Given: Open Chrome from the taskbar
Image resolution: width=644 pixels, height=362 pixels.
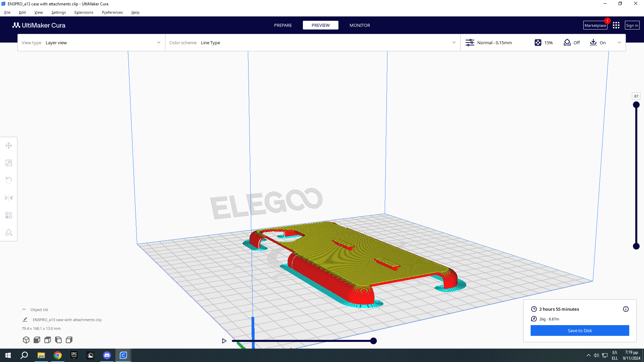Looking at the screenshot, I should pyautogui.click(x=58, y=355).
